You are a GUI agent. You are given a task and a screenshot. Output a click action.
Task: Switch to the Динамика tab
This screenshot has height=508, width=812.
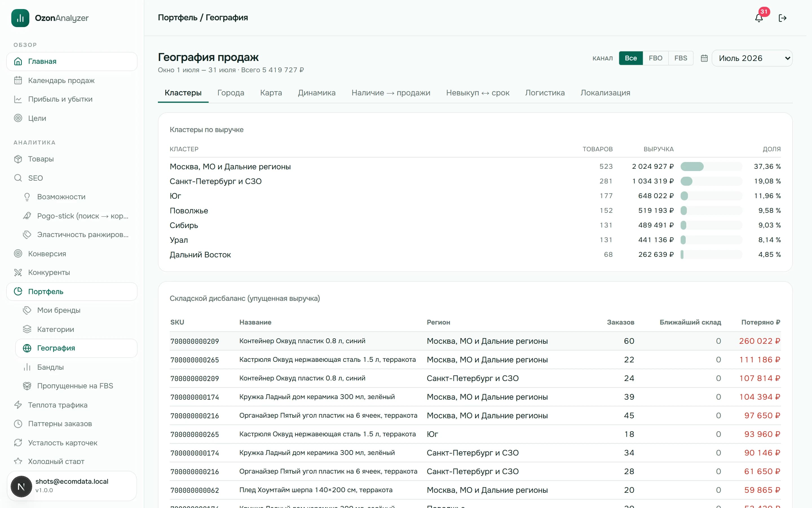pos(317,93)
